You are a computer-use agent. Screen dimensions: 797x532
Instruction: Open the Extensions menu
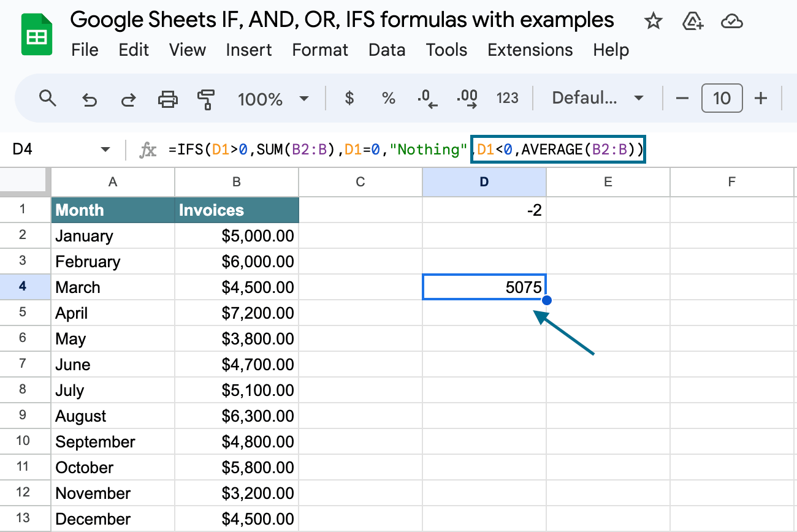pos(530,50)
